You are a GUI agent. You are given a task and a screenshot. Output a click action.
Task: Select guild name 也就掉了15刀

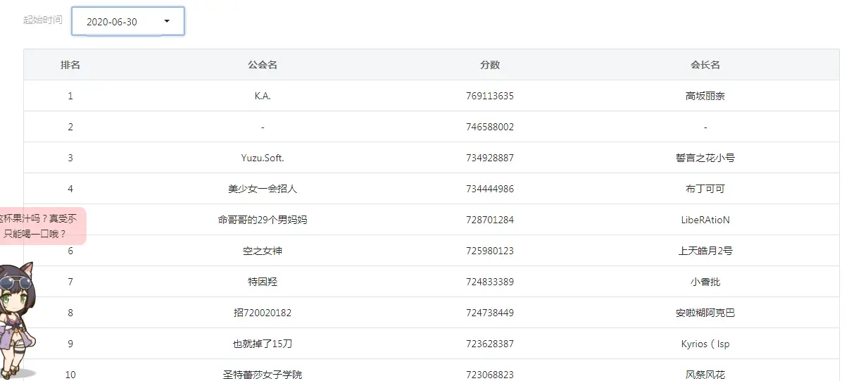(x=263, y=344)
